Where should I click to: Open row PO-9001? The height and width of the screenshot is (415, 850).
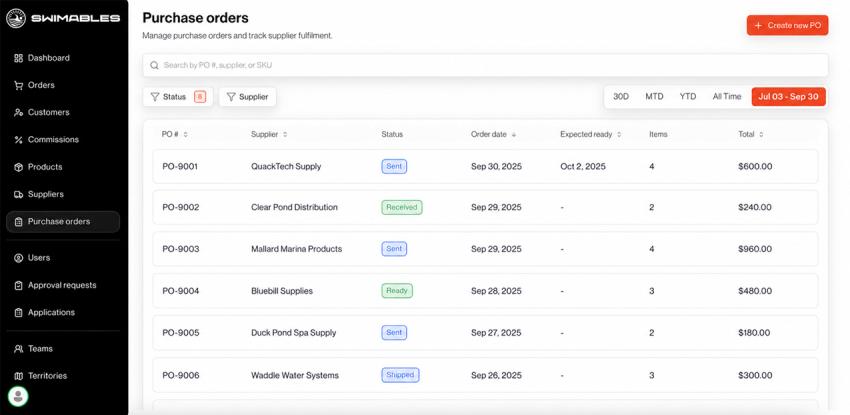485,166
